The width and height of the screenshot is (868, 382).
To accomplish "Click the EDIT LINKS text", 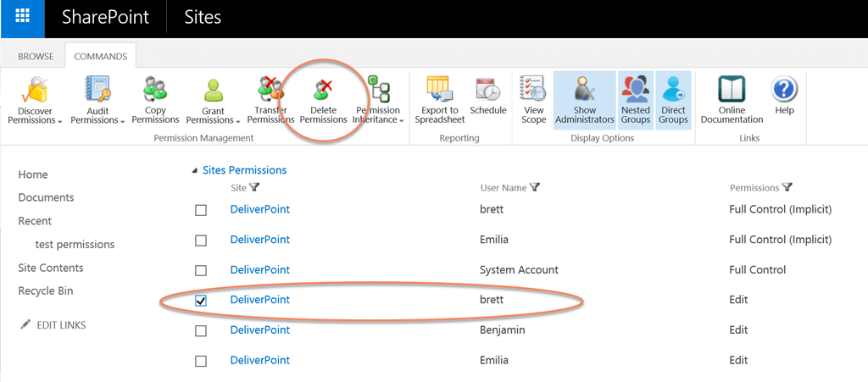I will pos(61,325).
